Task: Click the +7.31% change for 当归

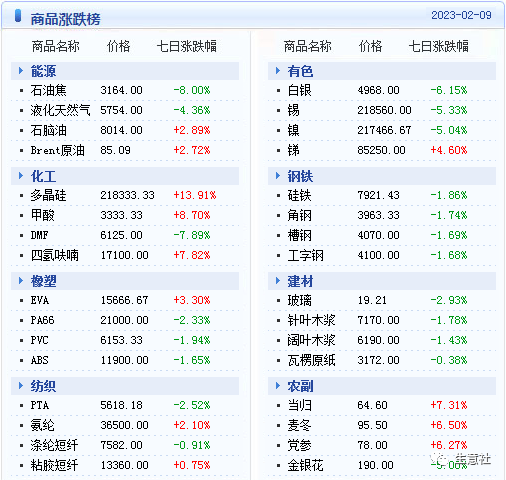Action: pos(449,405)
